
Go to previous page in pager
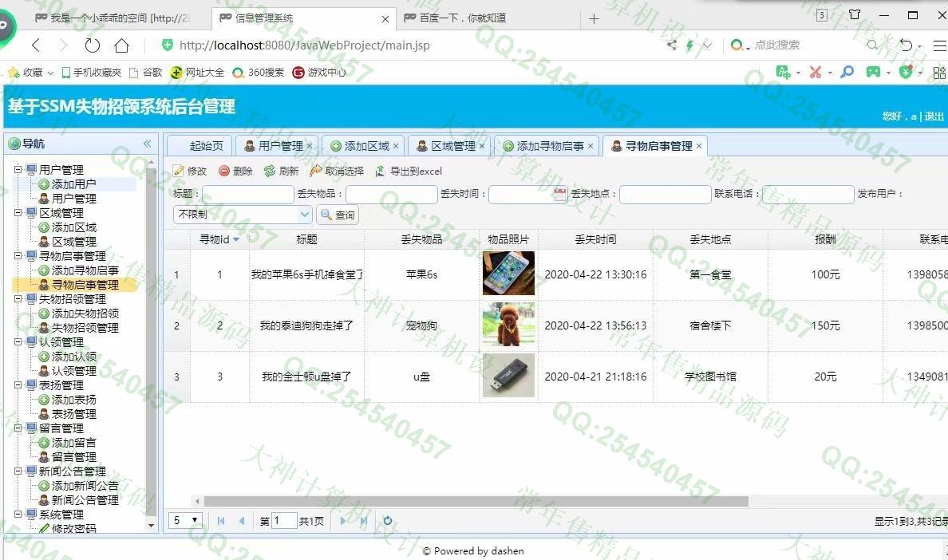coord(242,521)
